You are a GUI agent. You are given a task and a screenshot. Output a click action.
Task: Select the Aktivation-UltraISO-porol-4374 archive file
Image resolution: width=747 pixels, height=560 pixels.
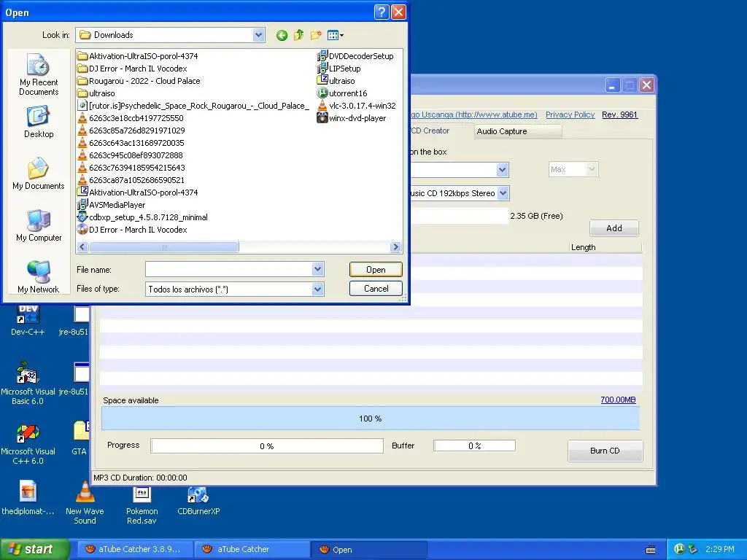138,192
